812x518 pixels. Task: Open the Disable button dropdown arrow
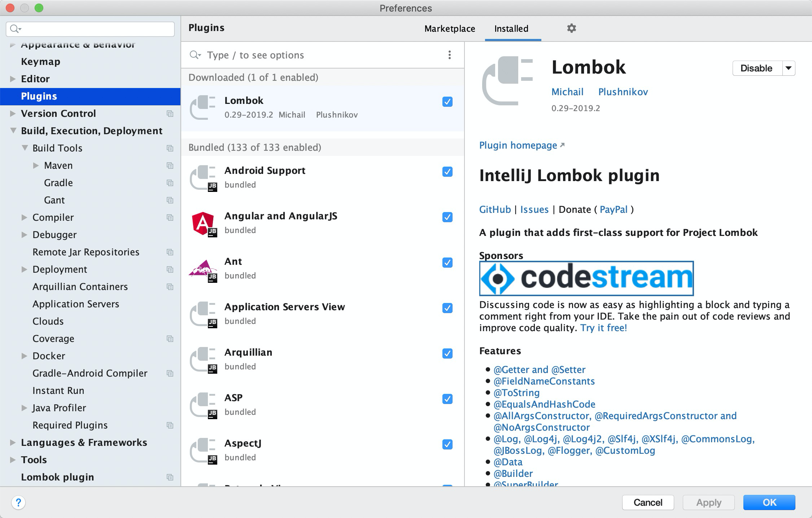[x=789, y=68]
